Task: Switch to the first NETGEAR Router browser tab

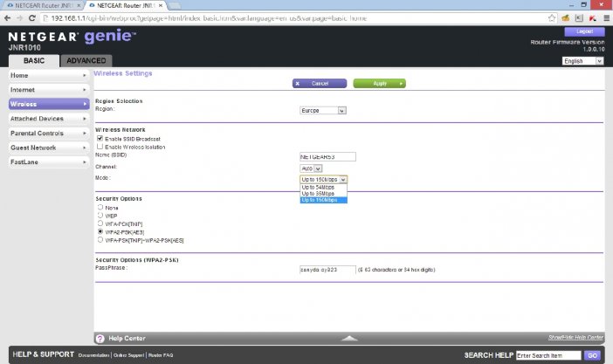Action: (x=43, y=5)
